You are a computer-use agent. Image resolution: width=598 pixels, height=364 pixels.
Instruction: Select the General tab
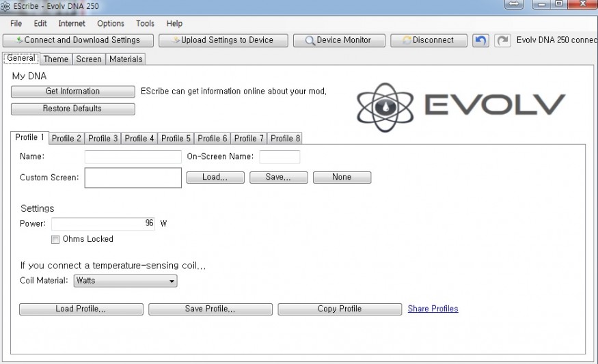pyautogui.click(x=21, y=58)
